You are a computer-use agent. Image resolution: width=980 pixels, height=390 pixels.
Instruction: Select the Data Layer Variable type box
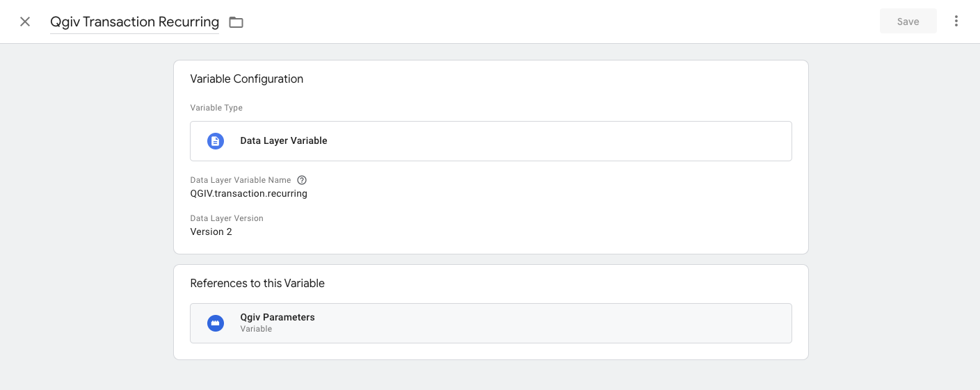click(491, 141)
